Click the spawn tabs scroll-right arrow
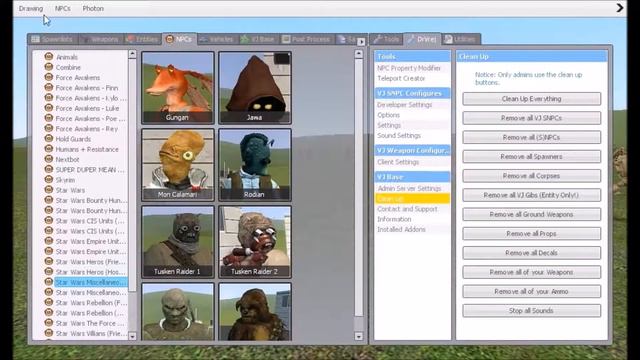Screen dimensions: 640x360 (361, 41)
